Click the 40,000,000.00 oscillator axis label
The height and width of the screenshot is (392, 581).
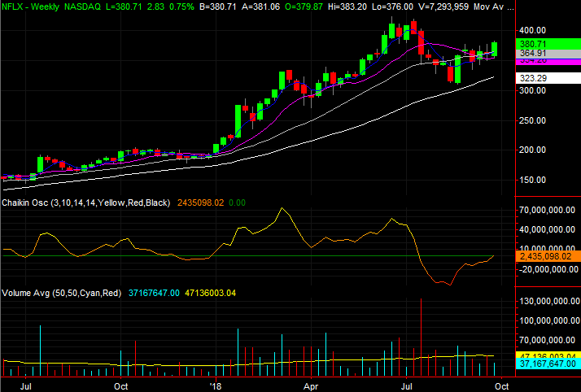click(x=548, y=230)
